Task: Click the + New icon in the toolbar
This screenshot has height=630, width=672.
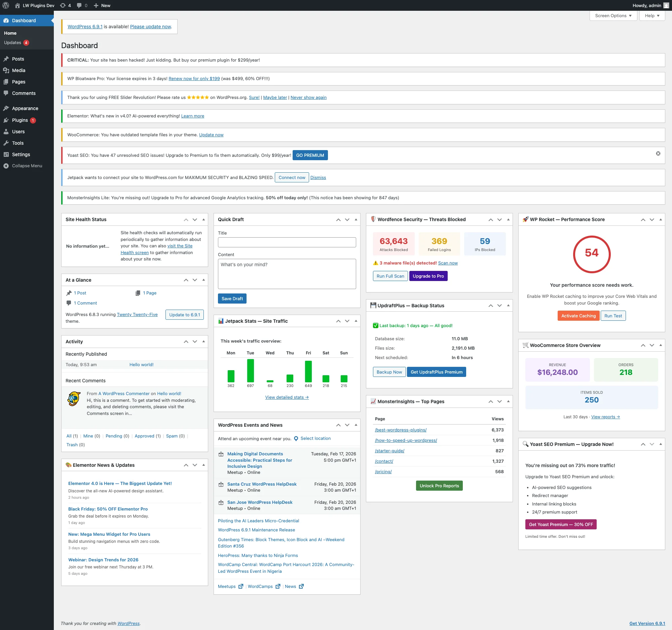Action: point(96,5)
